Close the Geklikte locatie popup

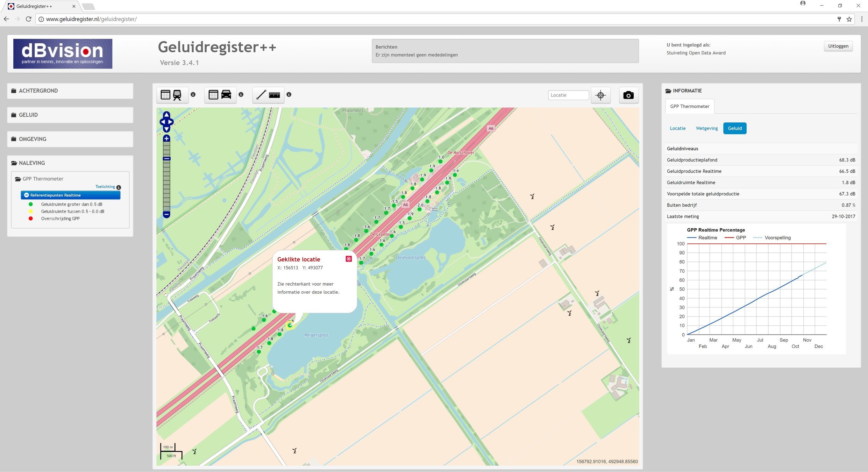pos(348,259)
